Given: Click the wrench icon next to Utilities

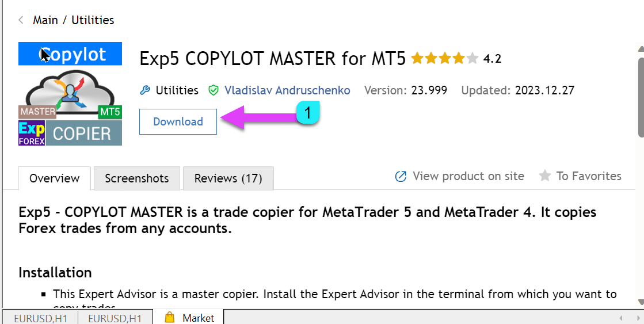Looking at the screenshot, I should coord(145,90).
